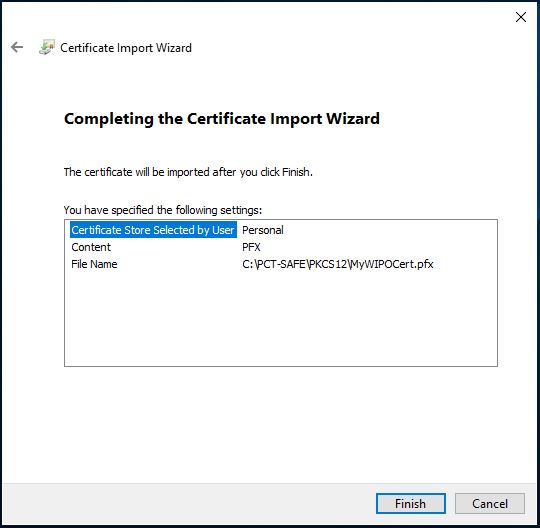Go back using the left arrow
The height and width of the screenshot is (528, 540).
(17, 47)
